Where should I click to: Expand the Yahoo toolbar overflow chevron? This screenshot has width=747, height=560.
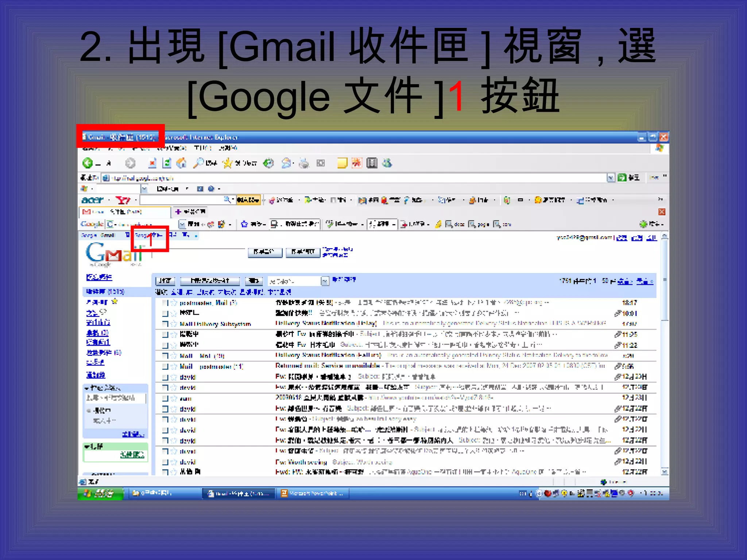[x=660, y=199]
